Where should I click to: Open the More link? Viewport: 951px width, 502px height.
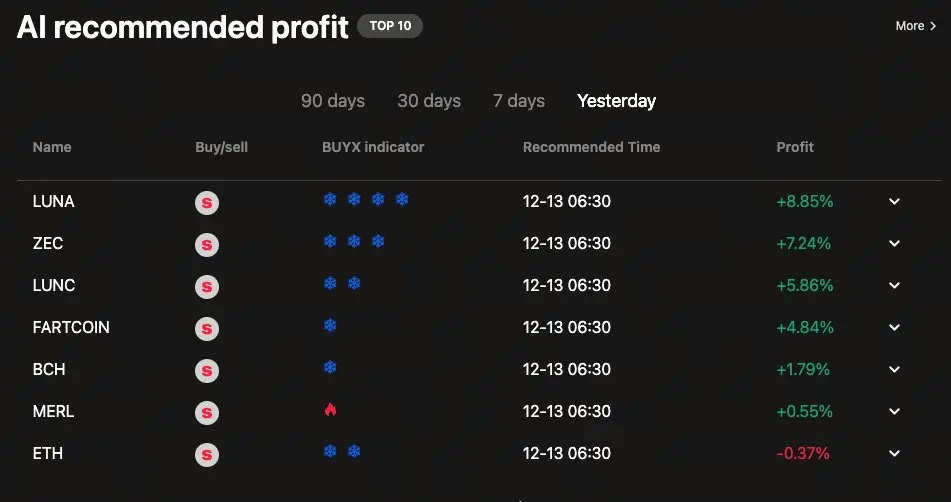(916, 26)
